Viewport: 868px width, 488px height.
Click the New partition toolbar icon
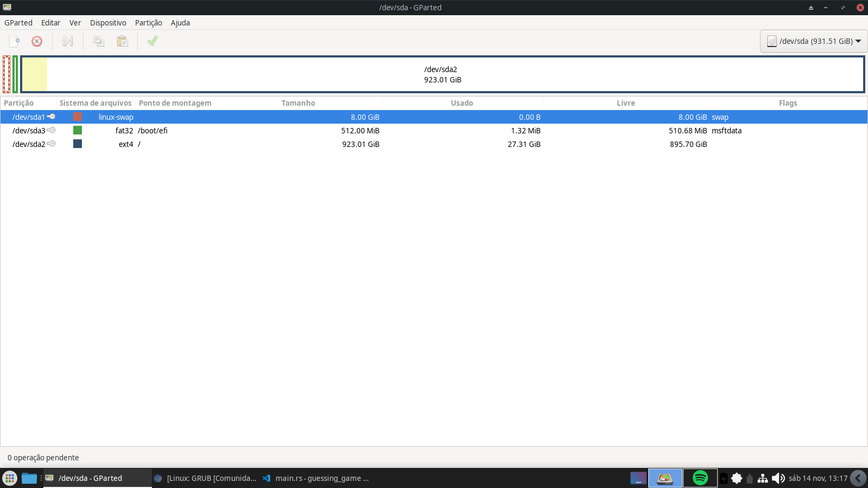pyautogui.click(x=15, y=41)
